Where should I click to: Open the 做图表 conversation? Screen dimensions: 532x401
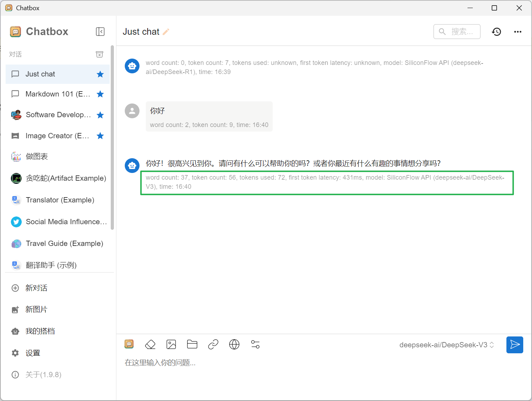[x=57, y=156]
